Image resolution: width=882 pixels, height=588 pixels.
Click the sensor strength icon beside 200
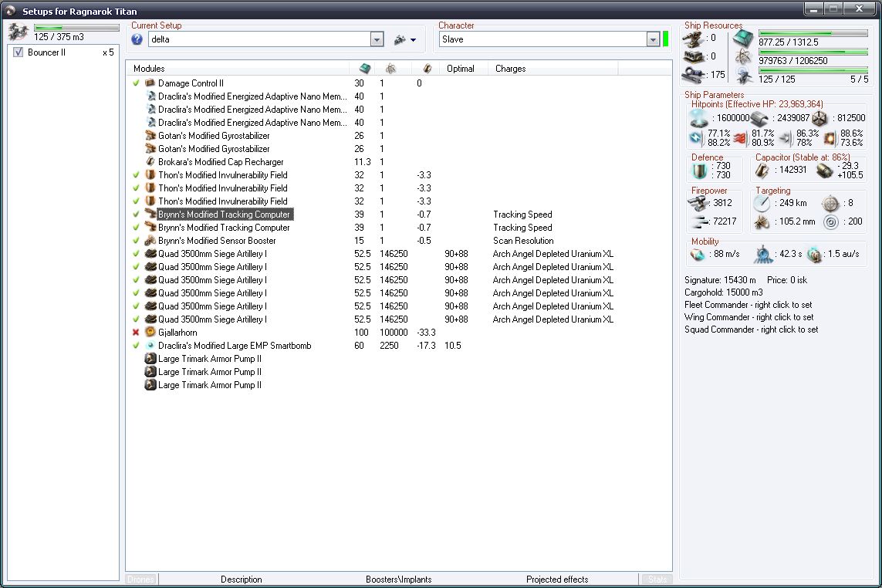(x=831, y=221)
